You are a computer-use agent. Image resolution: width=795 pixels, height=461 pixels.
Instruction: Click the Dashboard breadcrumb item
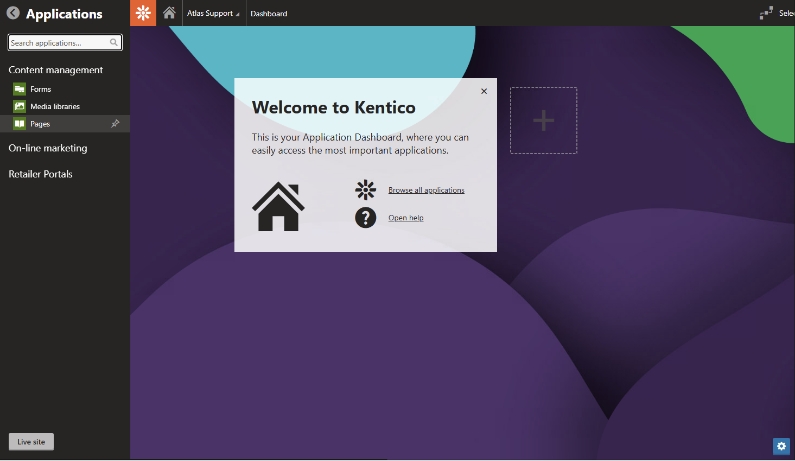coord(268,14)
